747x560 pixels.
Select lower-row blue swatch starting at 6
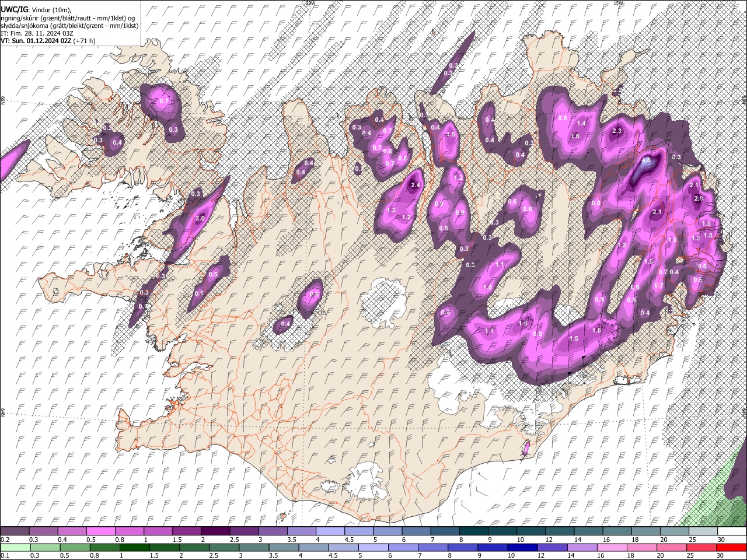tap(402, 547)
